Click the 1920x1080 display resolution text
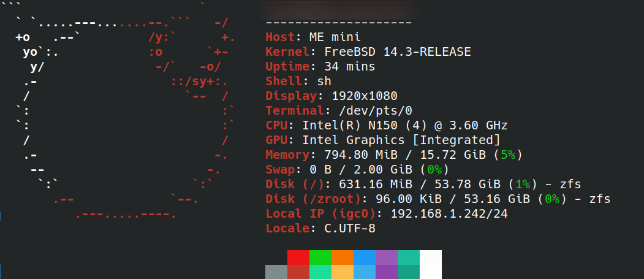Image resolution: width=644 pixels, height=279 pixels. pyautogui.click(x=365, y=96)
